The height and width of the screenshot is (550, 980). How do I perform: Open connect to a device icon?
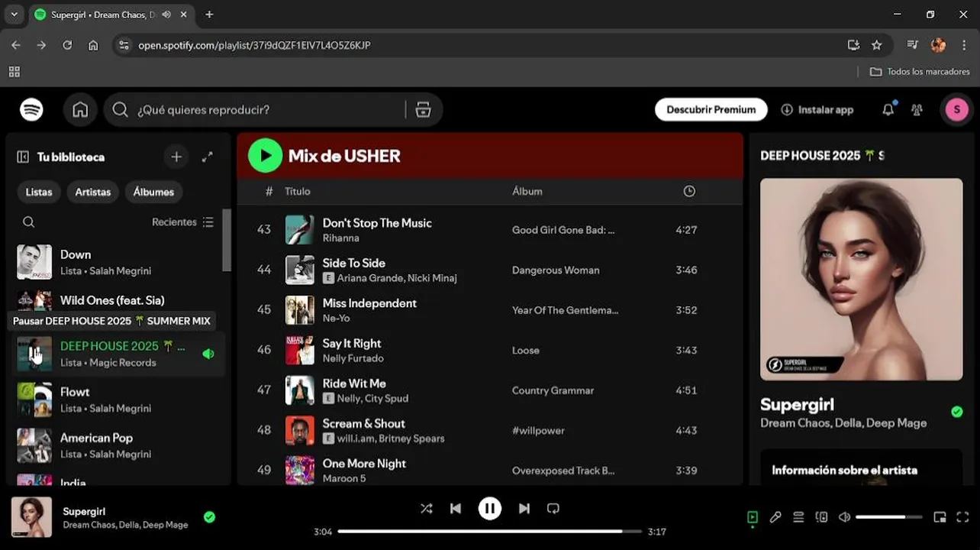point(821,517)
